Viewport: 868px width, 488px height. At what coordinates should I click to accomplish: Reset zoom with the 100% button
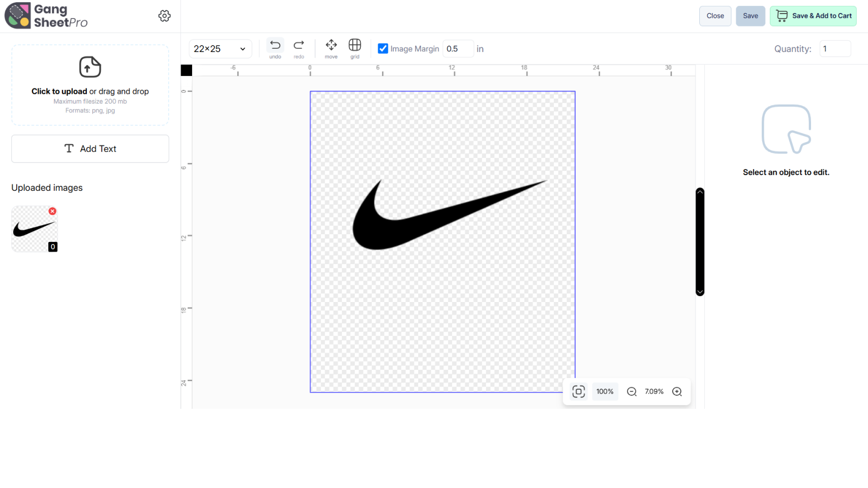(x=605, y=391)
